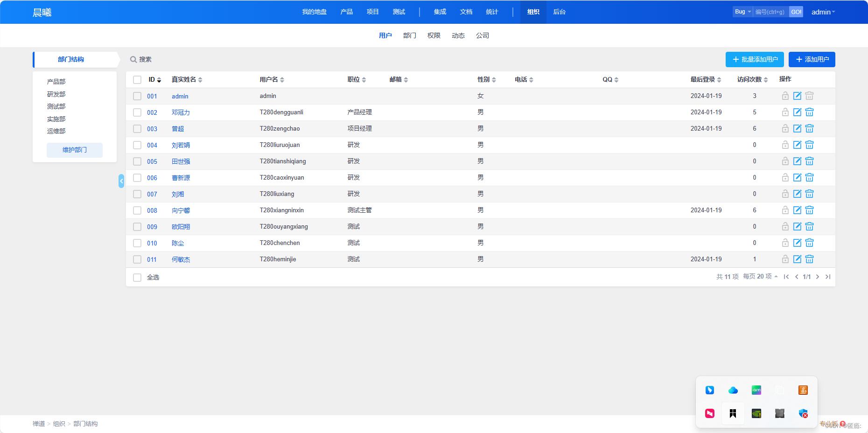Toggle the header select-all checkbox
The image size is (868, 433).
tap(137, 80)
